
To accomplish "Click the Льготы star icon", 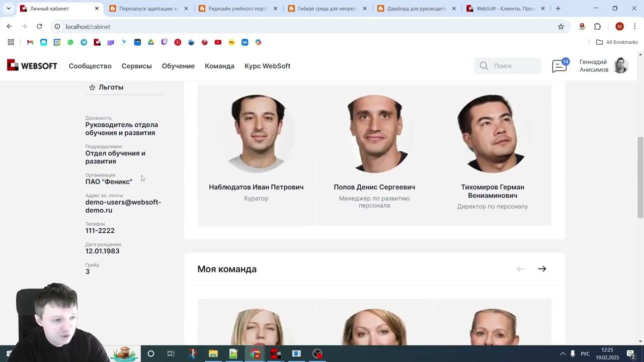I will click(92, 87).
